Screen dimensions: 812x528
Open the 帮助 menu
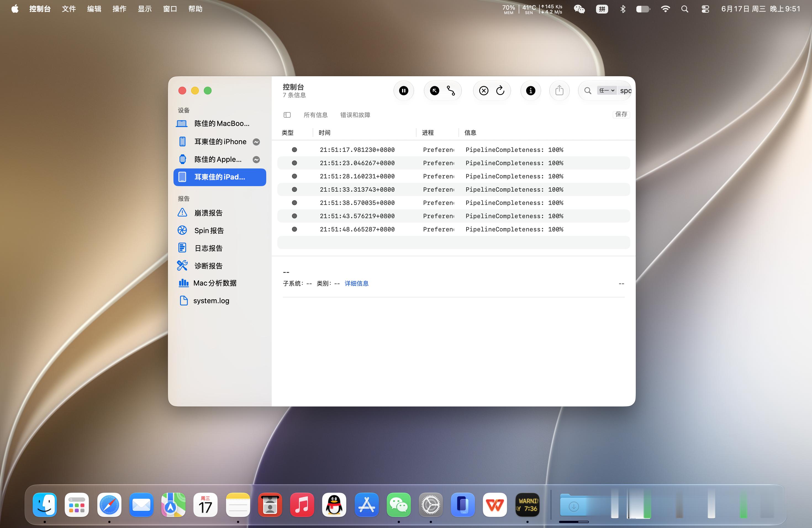pyautogui.click(x=195, y=9)
